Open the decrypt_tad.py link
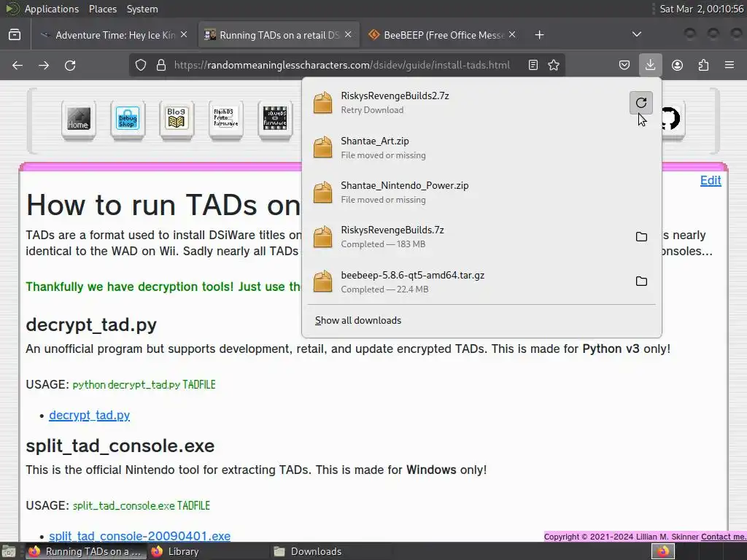 [89, 415]
